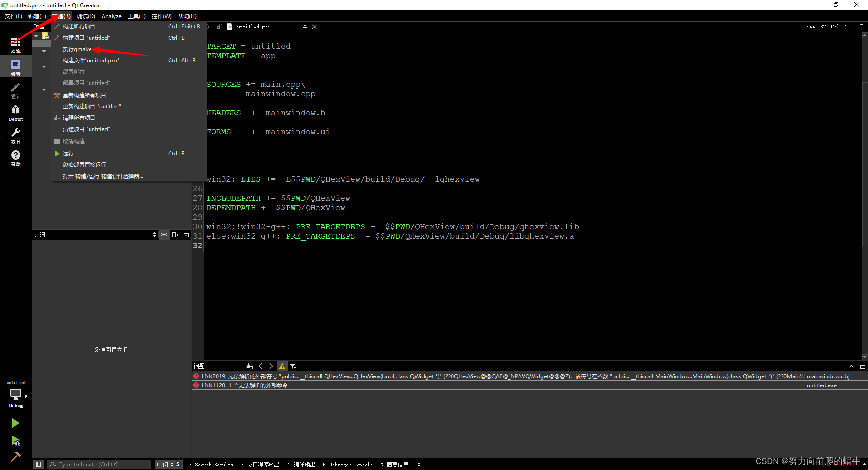The height and width of the screenshot is (470, 868).
Task: Toggle outline synchronize with editor link button
Action: coord(164,235)
